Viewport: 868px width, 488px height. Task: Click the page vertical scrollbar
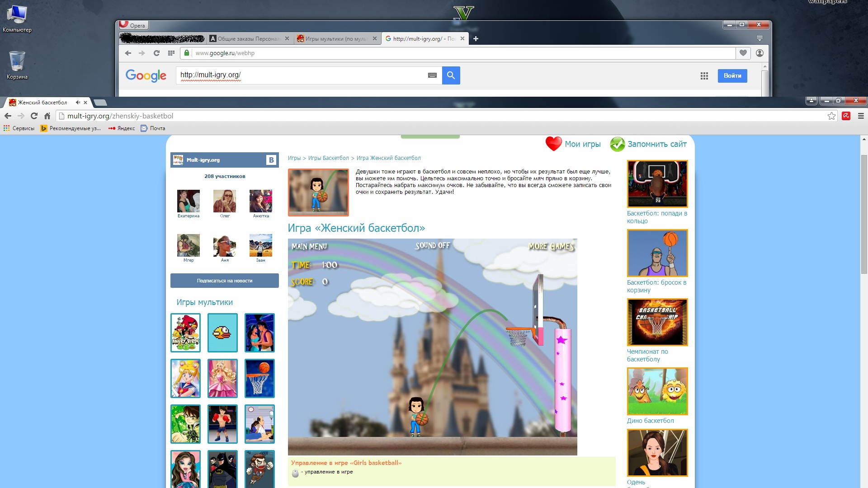pyautogui.click(x=864, y=215)
